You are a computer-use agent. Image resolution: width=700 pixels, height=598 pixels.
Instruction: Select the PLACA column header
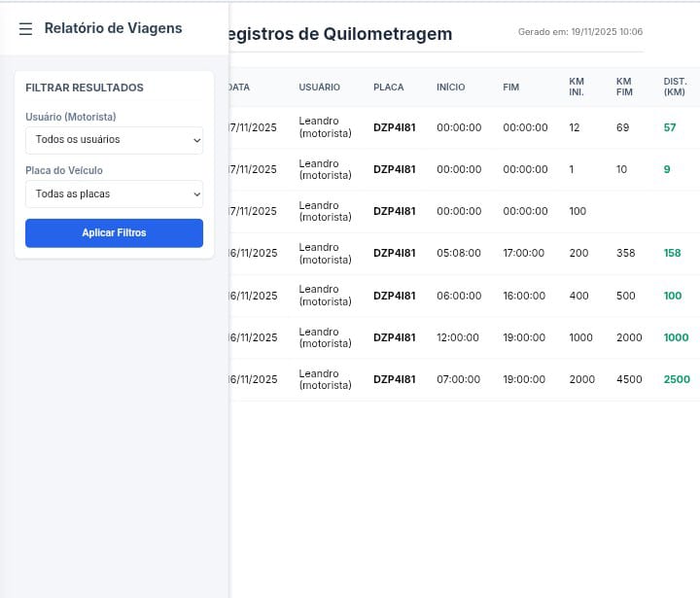388,88
